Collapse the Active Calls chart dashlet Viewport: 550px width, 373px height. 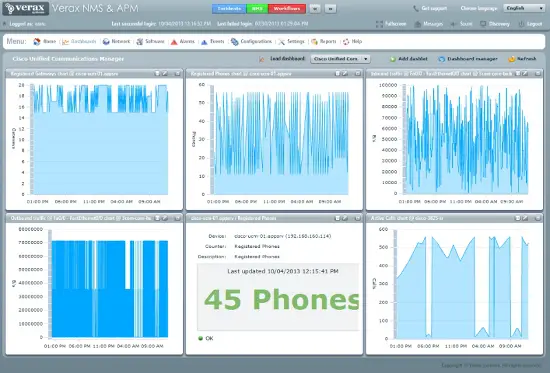[x=538, y=218]
